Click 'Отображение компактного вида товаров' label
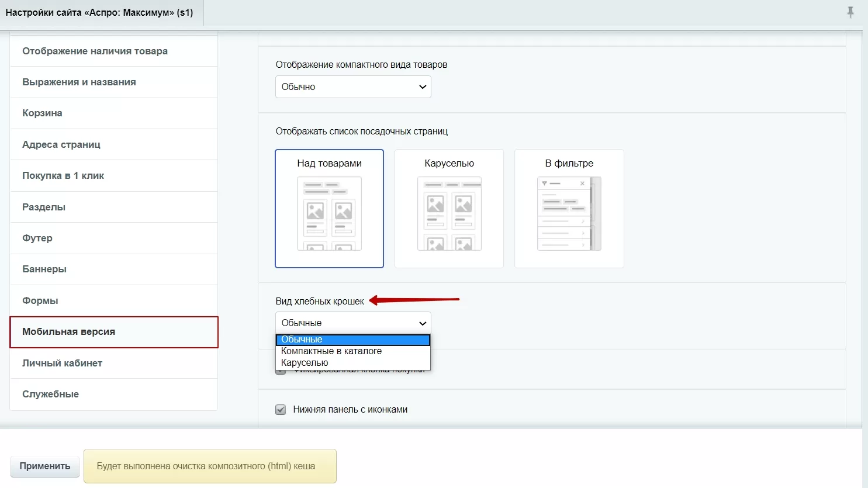Screen dimensions: 868x488 pos(361,65)
